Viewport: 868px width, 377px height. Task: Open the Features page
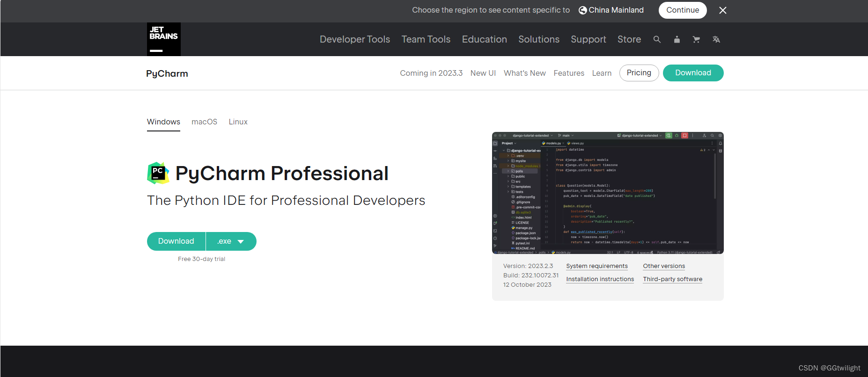569,73
